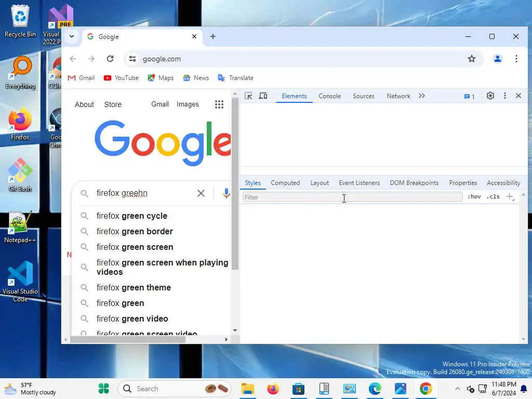Start voice search microphone
The image size is (532, 399).
(227, 193)
